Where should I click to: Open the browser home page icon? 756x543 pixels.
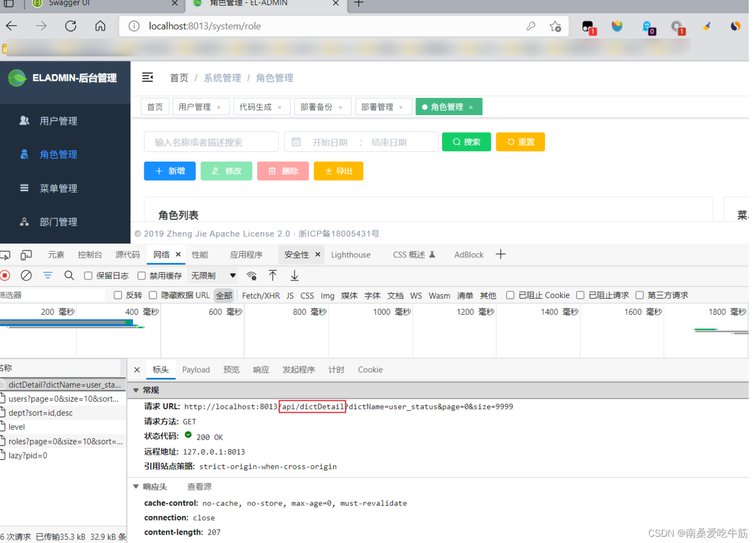pos(100,26)
